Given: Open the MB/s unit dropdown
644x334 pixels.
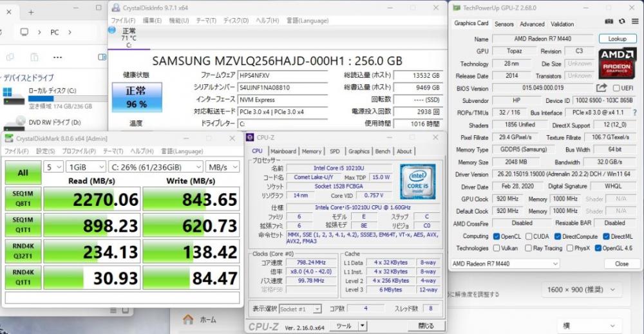Looking at the screenshot, I should tap(223, 167).
